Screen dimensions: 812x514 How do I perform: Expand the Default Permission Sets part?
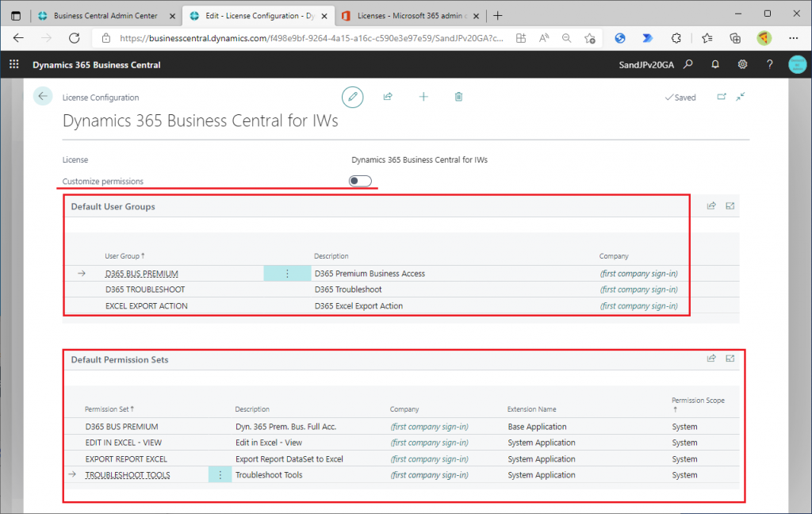click(730, 358)
